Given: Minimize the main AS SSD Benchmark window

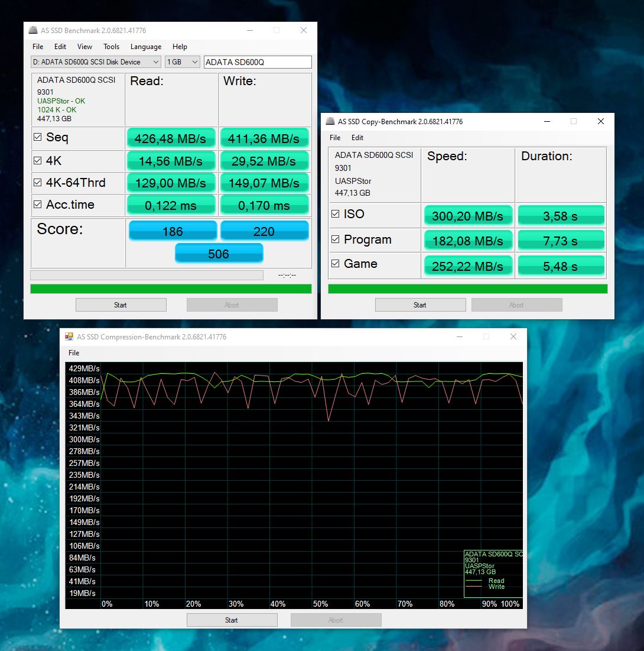Looking at the screenshot, I should 250,30.
